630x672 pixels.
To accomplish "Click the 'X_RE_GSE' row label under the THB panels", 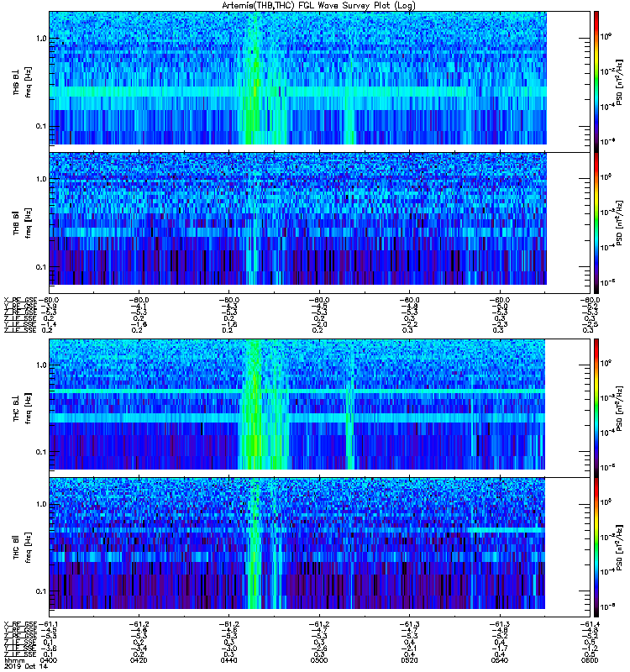I will pyautogui.click(x=20, y=300).
